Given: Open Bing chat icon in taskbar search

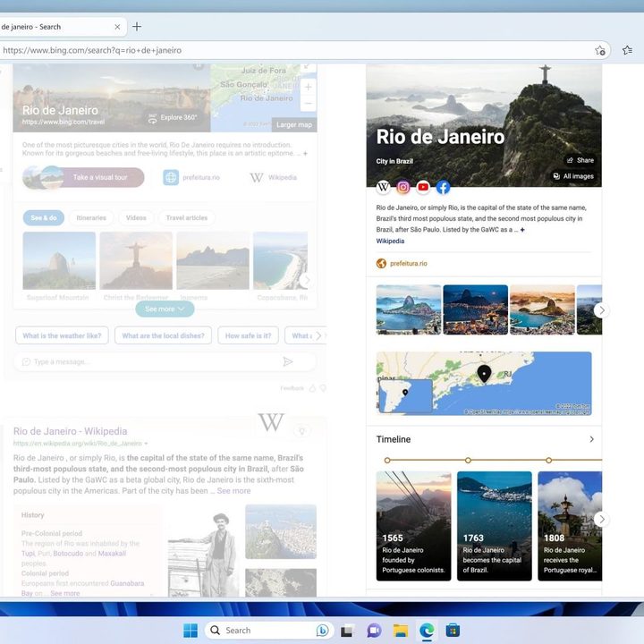Looking at the screenshot, I should (x=323, y=631).
